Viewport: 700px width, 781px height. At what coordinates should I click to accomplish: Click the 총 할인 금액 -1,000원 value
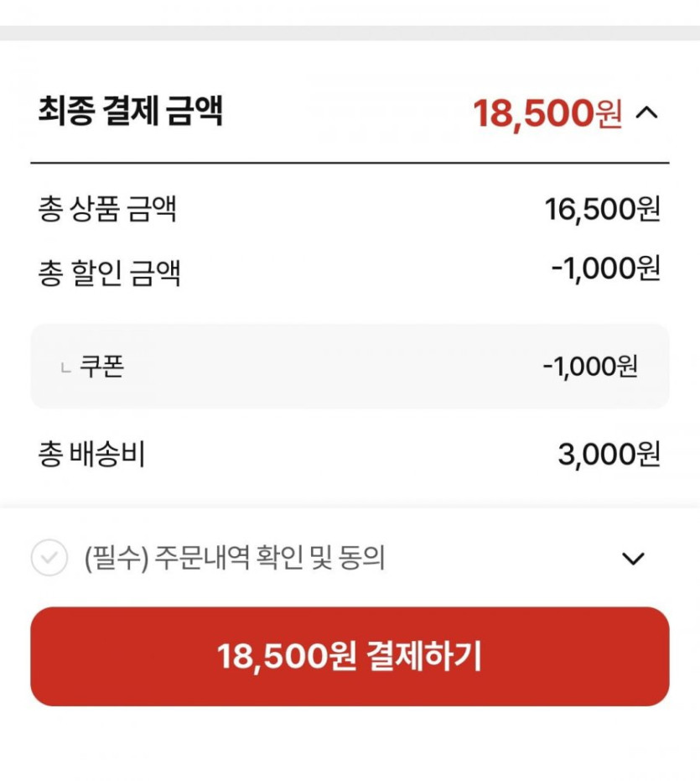[x=605, y=268]
